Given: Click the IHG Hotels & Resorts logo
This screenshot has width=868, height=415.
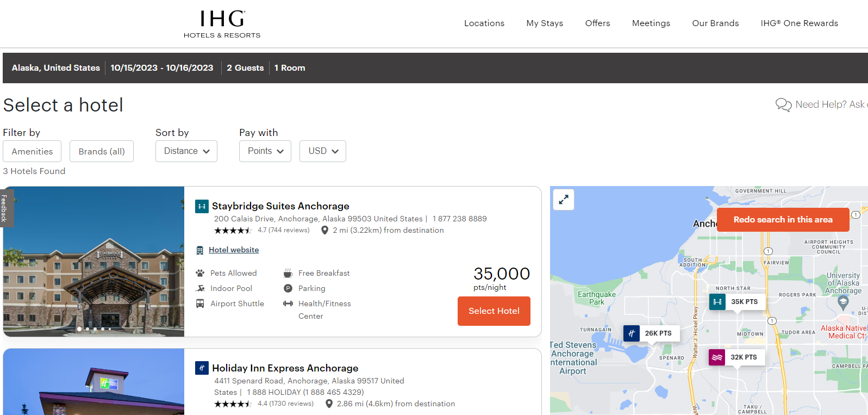Looking at the screenshot, I should [222, 24].
